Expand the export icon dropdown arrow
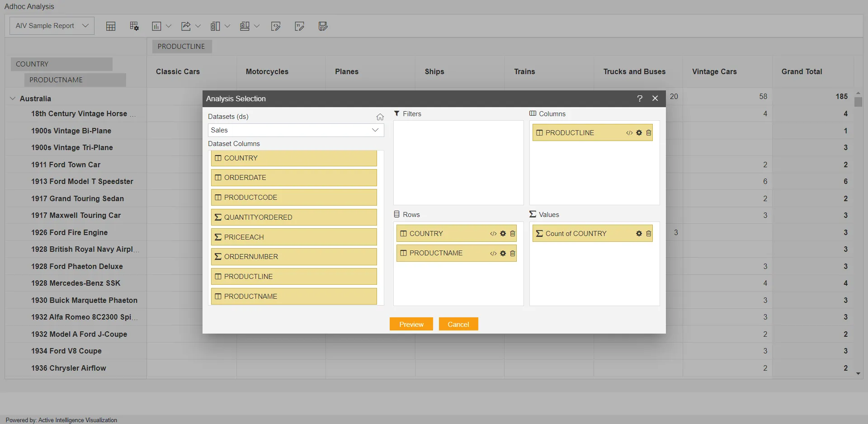 (198, 26)
